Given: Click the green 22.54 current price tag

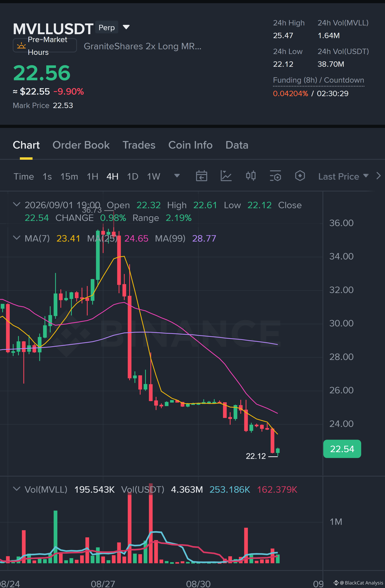Looking at the screenshot, I should click(x=342, y=449).
